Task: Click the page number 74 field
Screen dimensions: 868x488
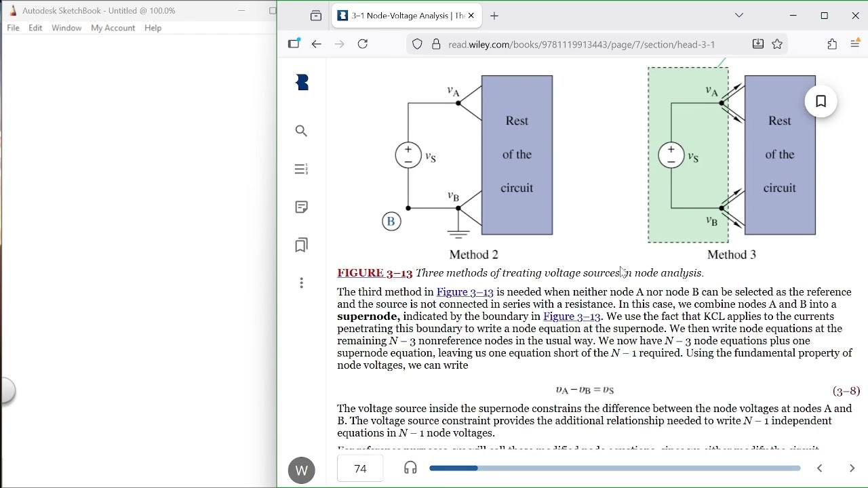Action: pyautogui.click(x=361, y=468)
